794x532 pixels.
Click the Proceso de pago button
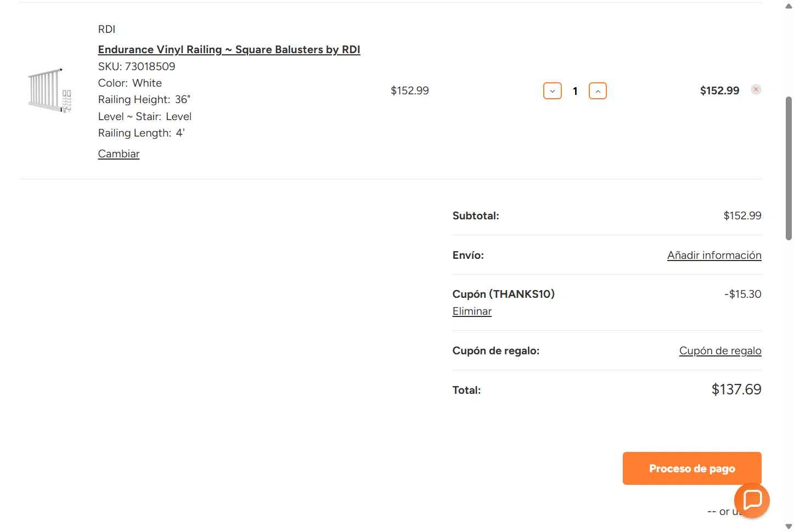tap(692, 468)
